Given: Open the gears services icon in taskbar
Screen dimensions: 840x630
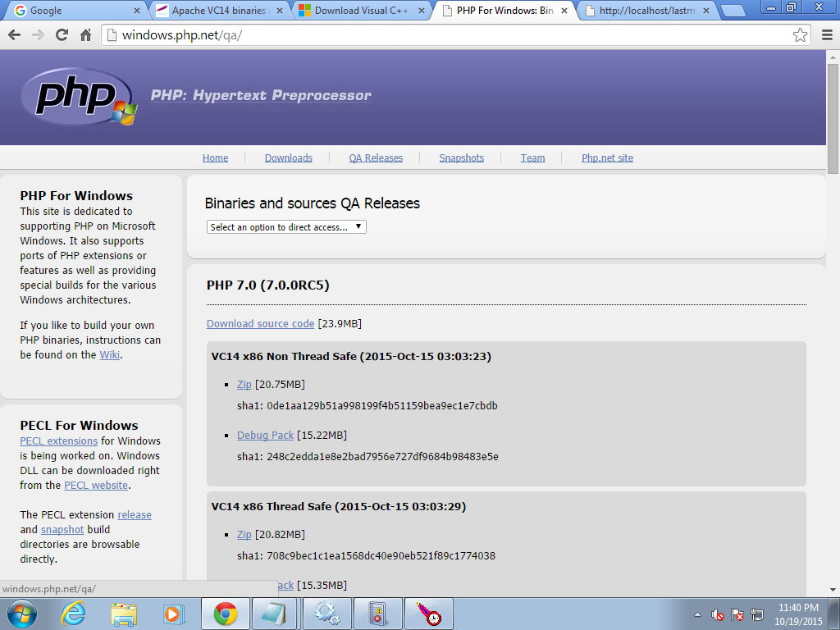Looking at the screenshot, I should (326, 614).
